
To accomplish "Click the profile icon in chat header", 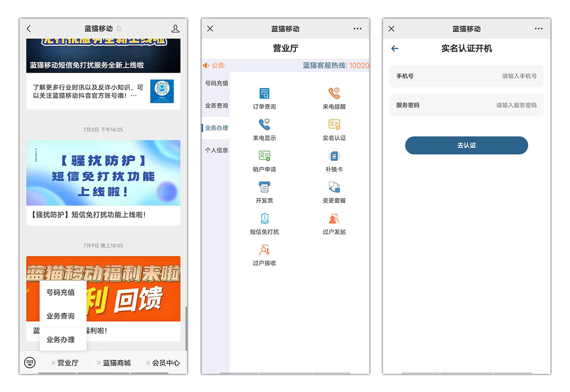I will (175, 29).
